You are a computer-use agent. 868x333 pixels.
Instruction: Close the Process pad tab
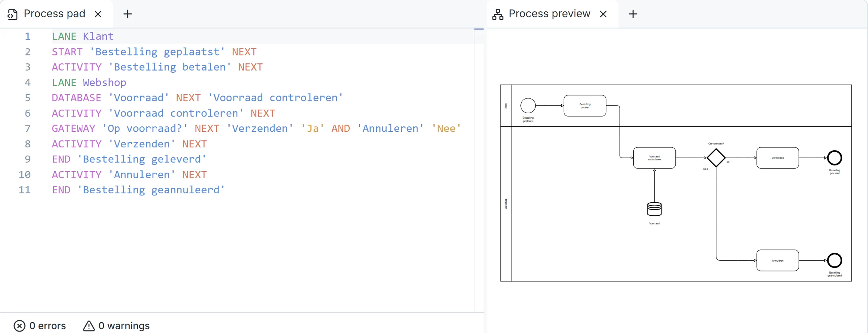coord(98,14)
